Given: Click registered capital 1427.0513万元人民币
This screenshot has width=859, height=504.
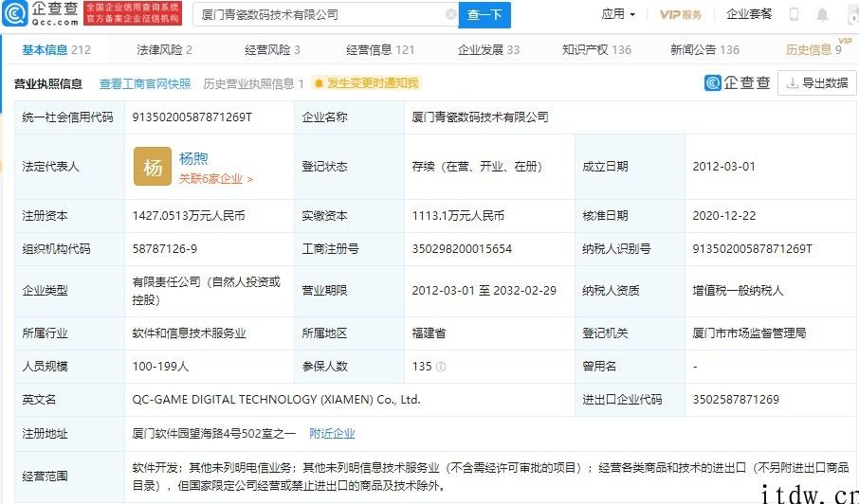Looking at the screenshot, I should point(189,216).
